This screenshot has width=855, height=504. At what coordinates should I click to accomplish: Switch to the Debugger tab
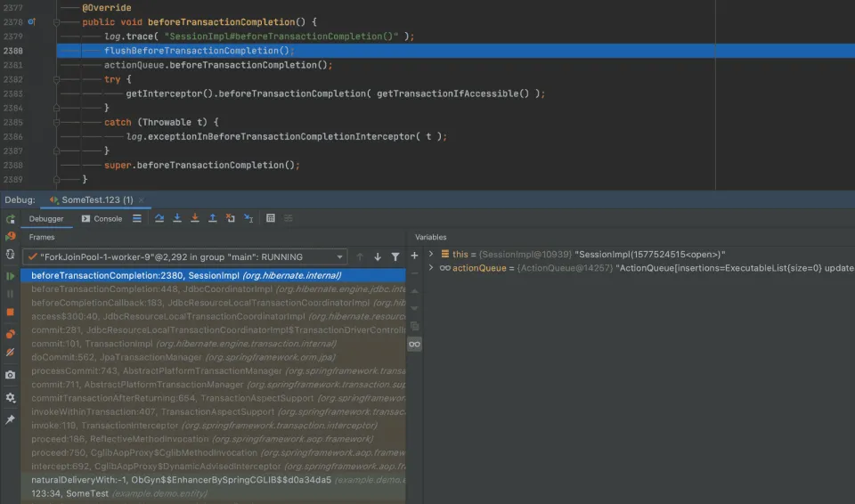coord(46,219)
